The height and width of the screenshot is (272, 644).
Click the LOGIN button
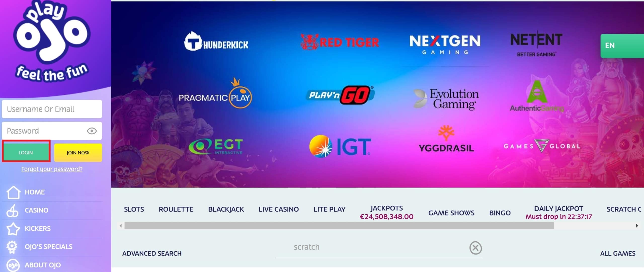pos(25,152)
